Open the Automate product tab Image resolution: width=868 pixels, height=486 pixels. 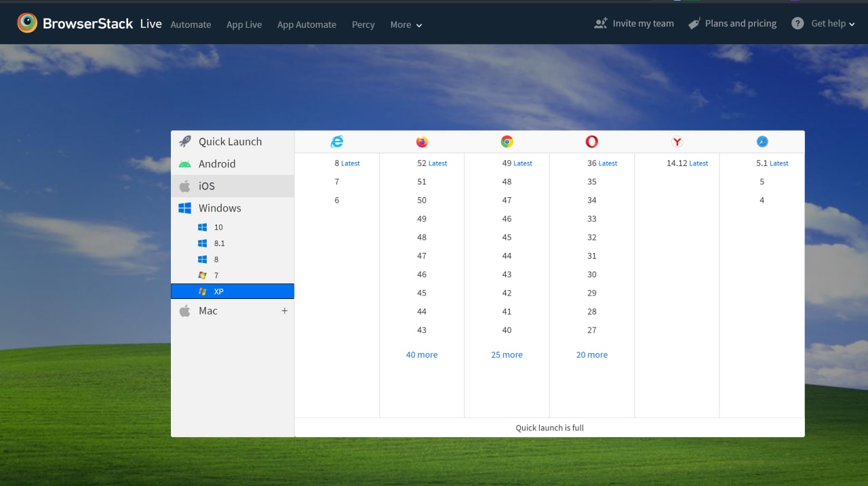tap(191, 24)
